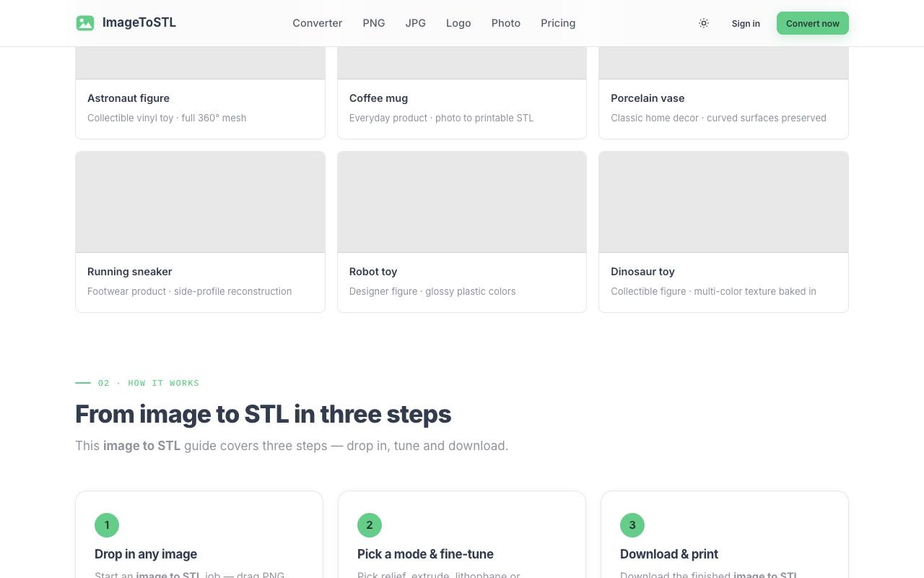Go to the PNG nav link
The width and height of the screenshot is (924, 578).
point(374,23)
